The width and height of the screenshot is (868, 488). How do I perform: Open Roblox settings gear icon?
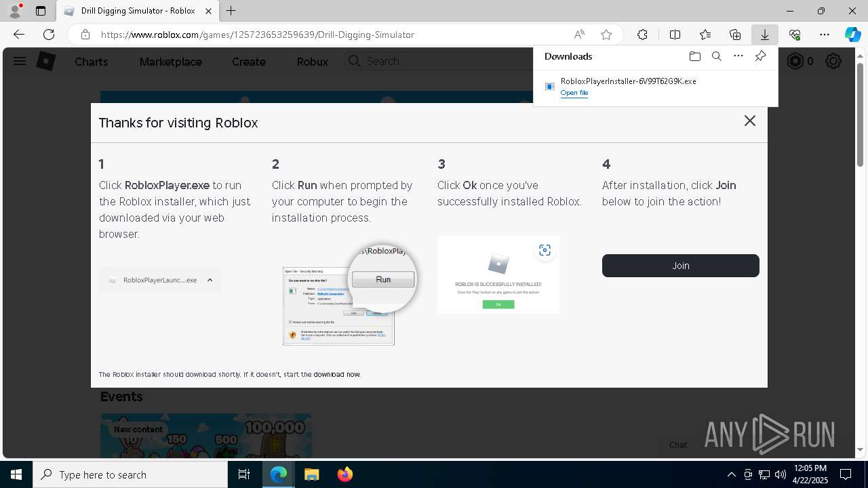pyautogui.click(x=833, y=62)
